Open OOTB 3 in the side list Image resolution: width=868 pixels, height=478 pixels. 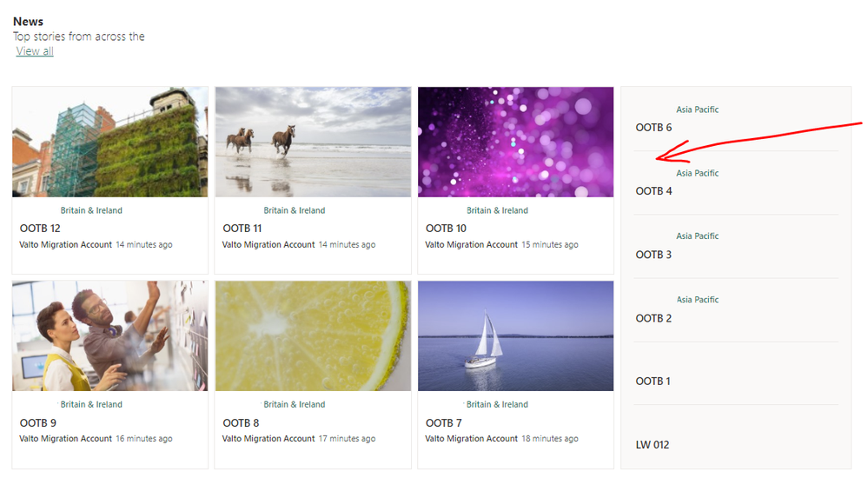point(653,255)
